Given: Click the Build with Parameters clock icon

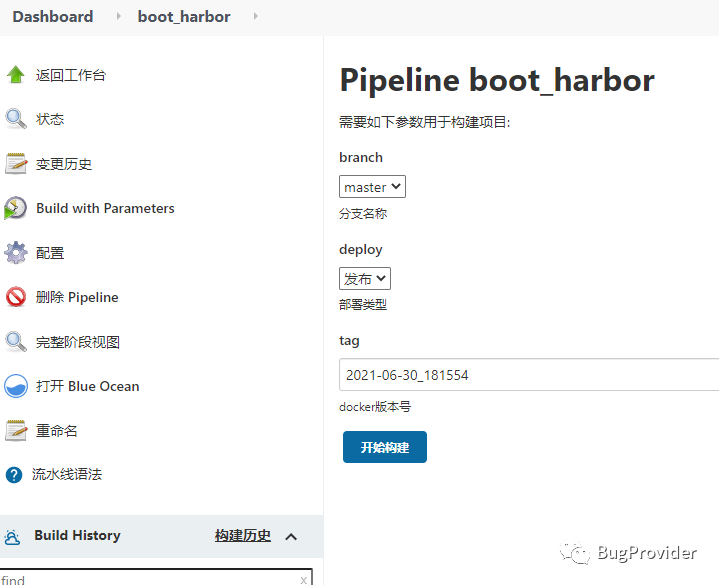Looking at the screenshot, I should click(16, 208).
